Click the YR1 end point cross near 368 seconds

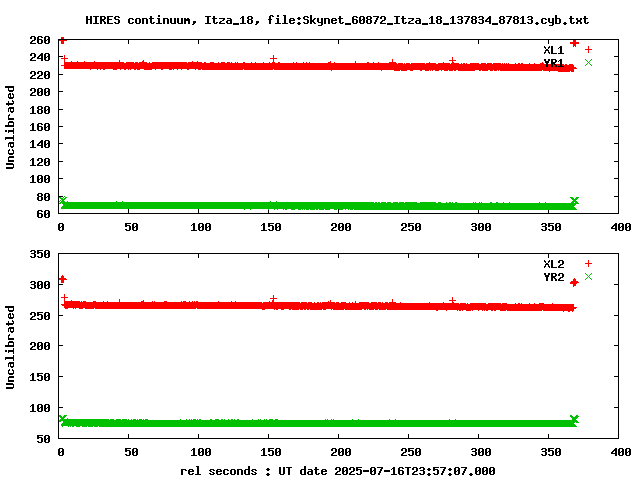pos(574,201)
